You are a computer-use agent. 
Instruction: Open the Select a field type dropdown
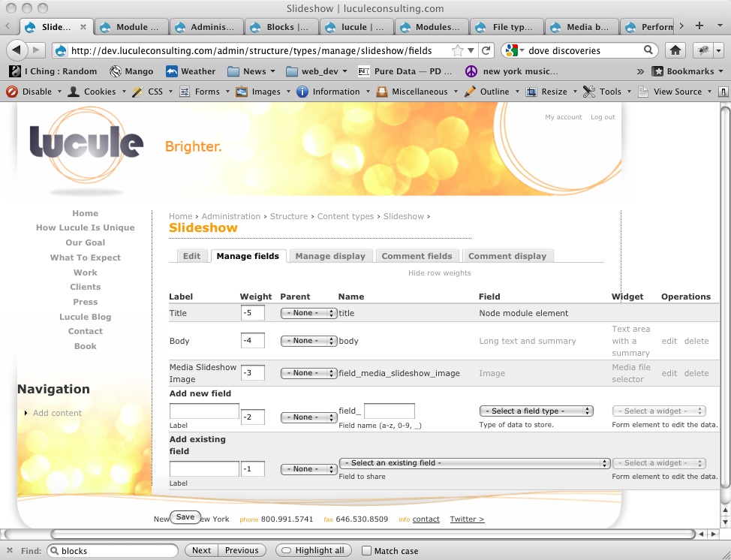pos(536,411)
